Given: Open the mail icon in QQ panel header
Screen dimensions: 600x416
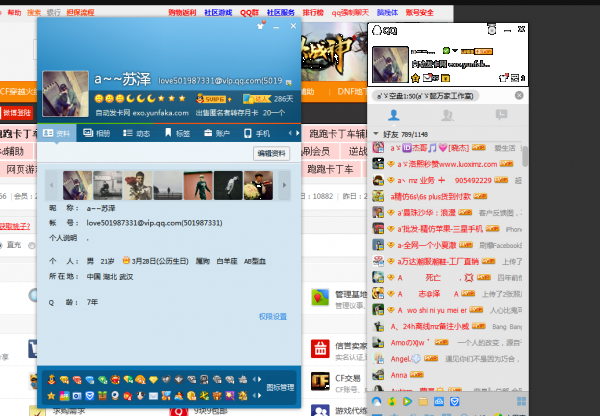Looking at the screenshot, I should click(429, 78).
